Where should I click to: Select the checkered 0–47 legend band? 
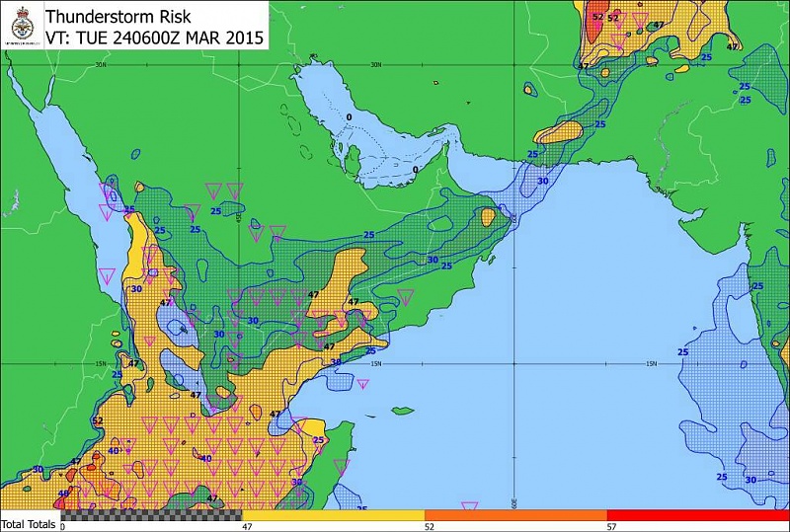pyautogui.click(x=151, y=515)
